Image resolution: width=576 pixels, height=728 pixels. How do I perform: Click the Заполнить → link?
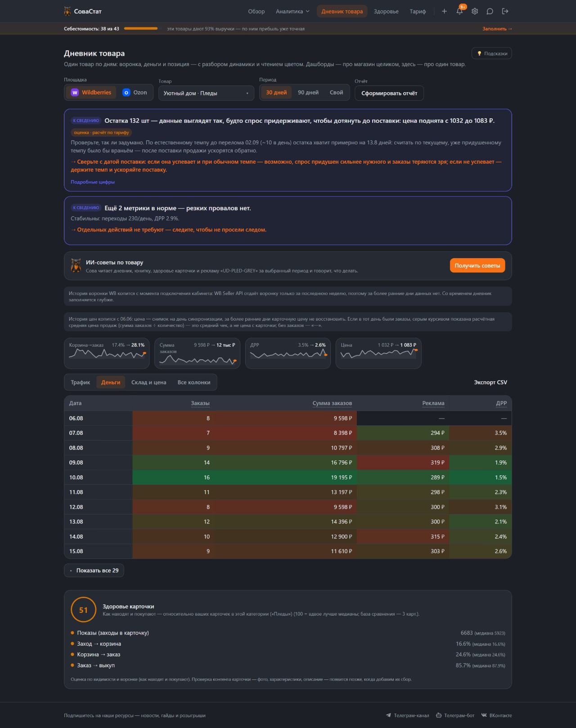tap(497, 29)
